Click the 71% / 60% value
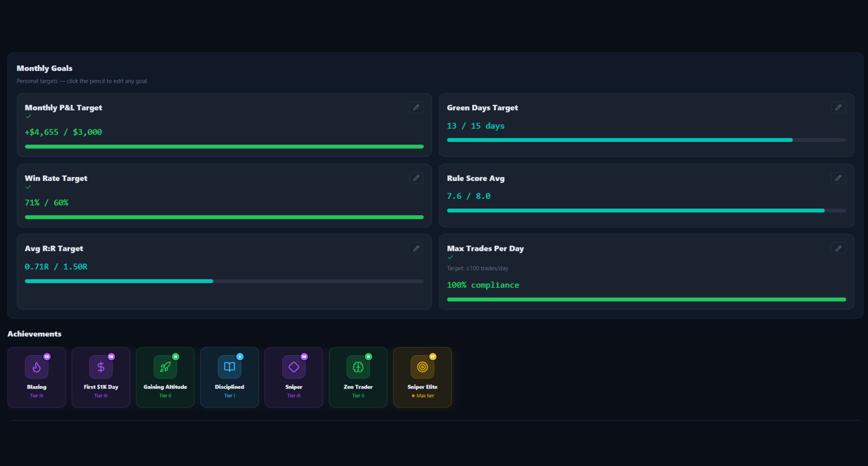 tap(46, 203)
